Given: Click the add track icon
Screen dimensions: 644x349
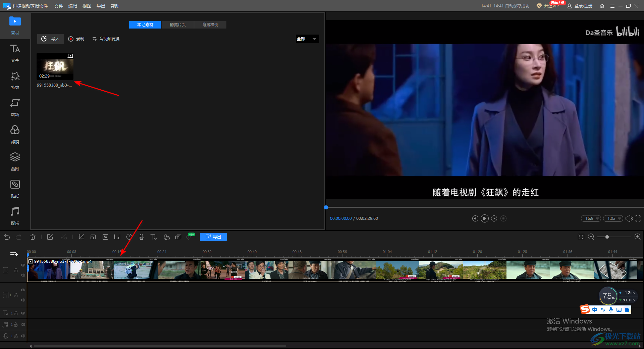Looking at the screenshot, I should [14, 253].
